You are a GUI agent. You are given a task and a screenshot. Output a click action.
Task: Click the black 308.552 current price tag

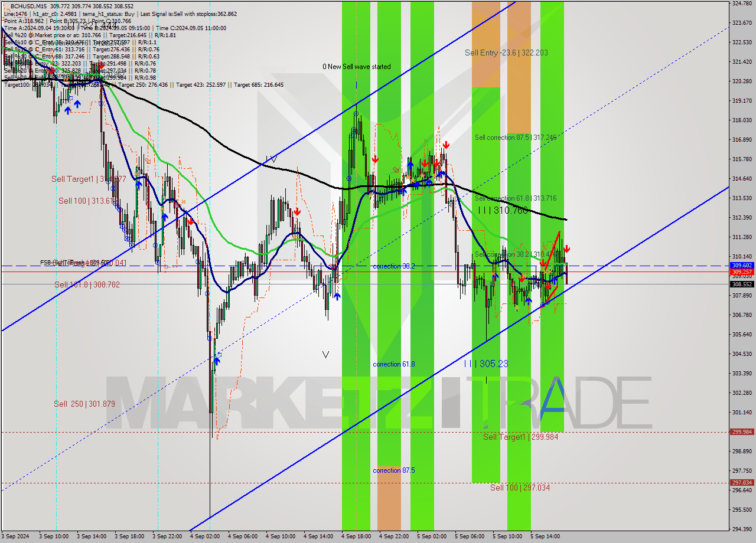742,284
